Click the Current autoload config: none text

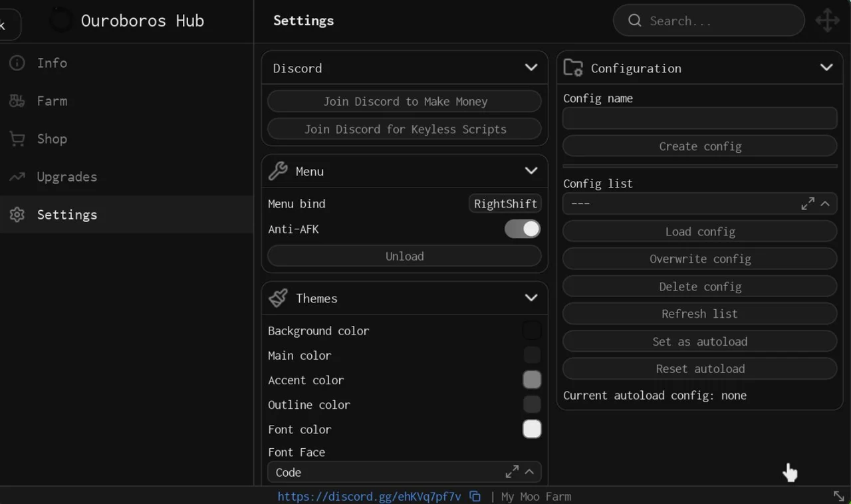tap(655, 395)
